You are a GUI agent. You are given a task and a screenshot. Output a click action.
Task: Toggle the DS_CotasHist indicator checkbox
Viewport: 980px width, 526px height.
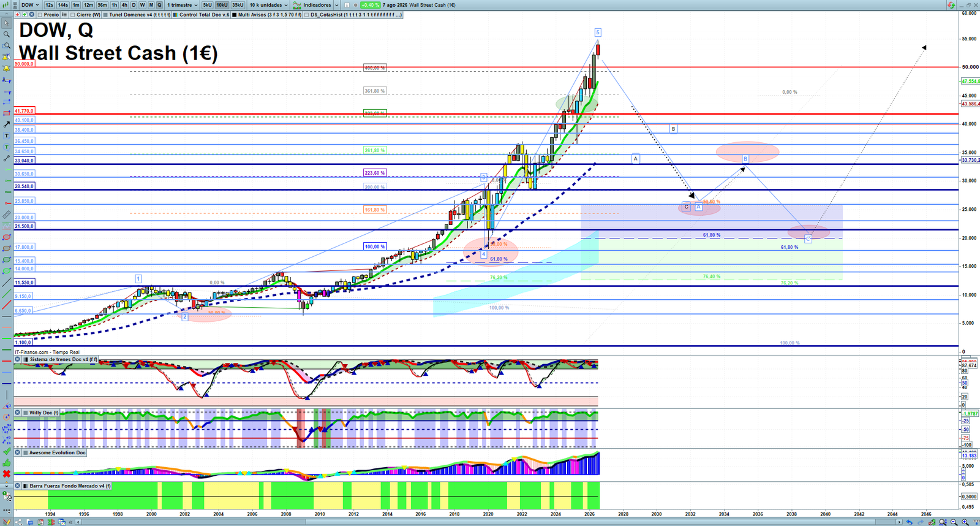click(306, 15)
